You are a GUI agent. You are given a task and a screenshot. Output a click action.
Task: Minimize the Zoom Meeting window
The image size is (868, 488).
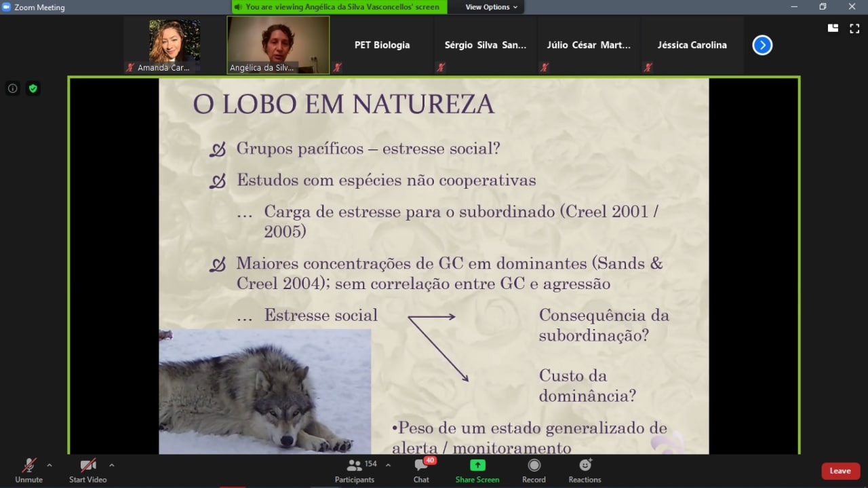[794, 7]
